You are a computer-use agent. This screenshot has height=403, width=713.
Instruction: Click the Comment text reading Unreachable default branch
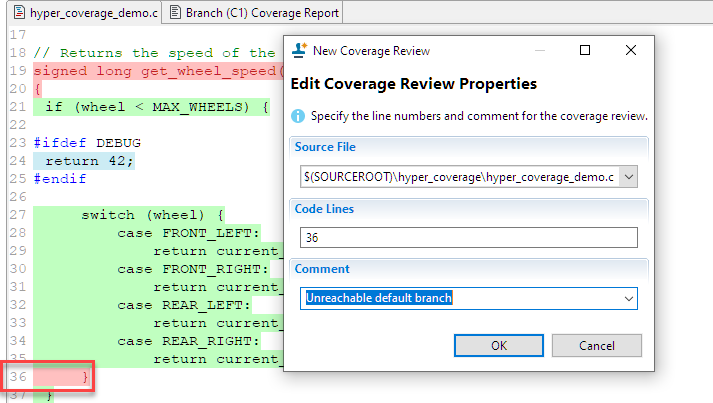click(x=380, y=298)
